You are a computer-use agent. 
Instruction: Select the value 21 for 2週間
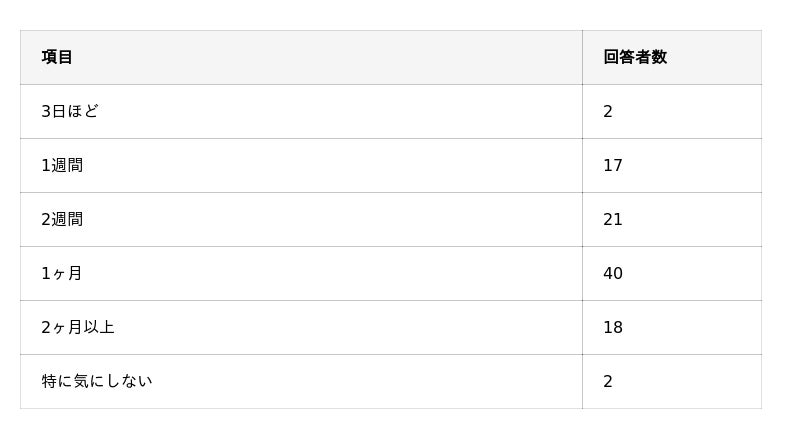(613, 219)
